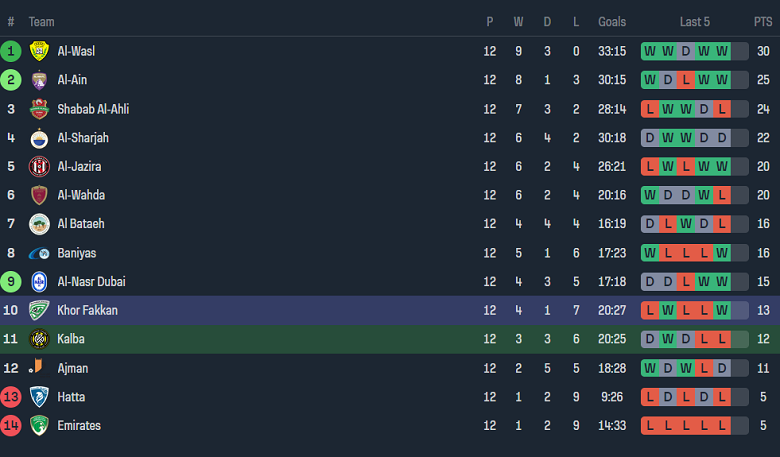Click the Al-Wasl club crest
This screenshot has width=780, height=457.
pyautogui.click(x=39, y=51)
